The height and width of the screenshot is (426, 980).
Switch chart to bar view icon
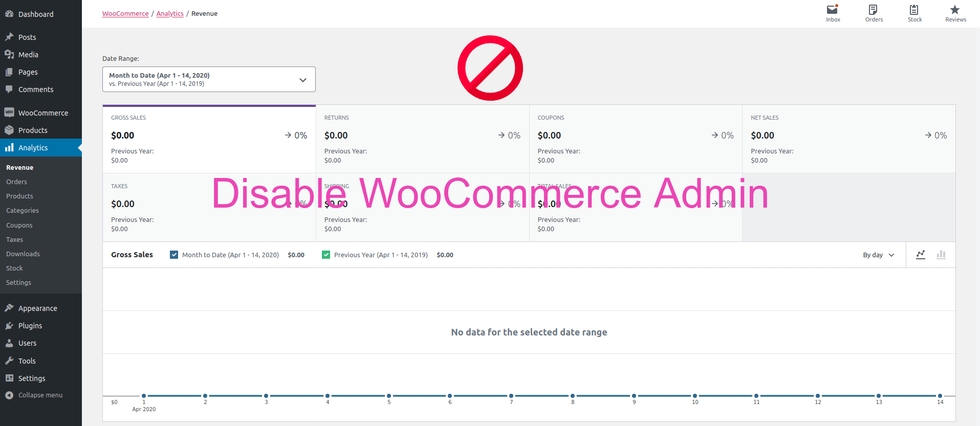pos(941,255)
